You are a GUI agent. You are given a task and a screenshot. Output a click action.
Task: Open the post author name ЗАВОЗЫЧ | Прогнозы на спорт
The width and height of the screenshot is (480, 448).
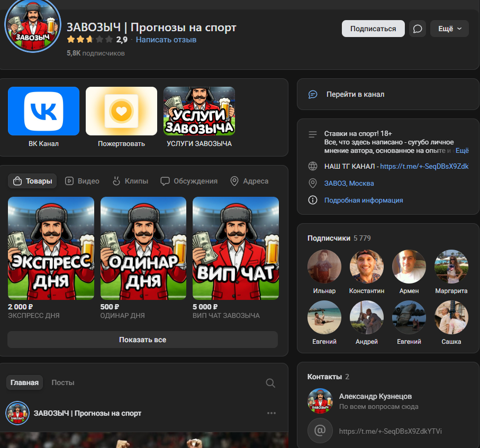point(87,414)
